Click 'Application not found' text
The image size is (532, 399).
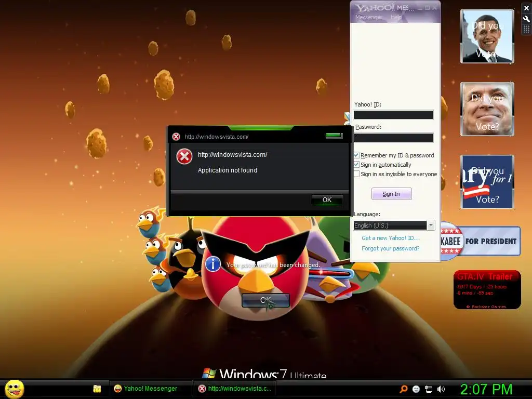pyautogui.click(x=228, y=170)
